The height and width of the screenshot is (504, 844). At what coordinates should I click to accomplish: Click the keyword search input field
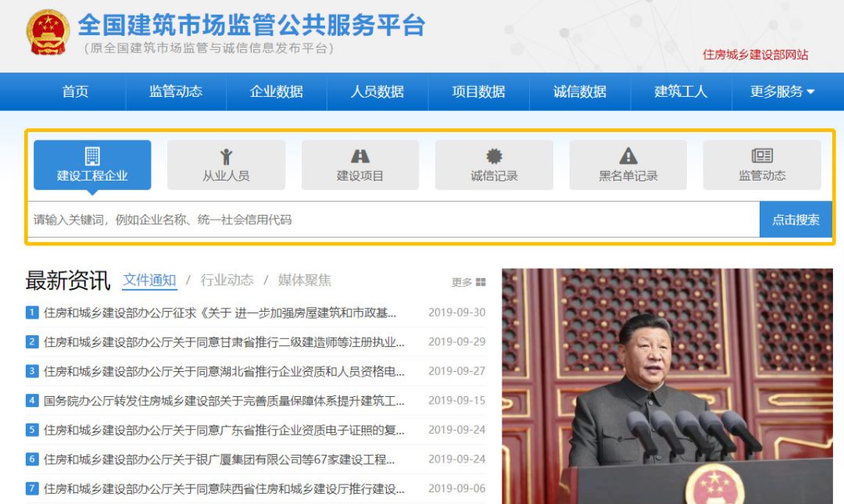393,220
